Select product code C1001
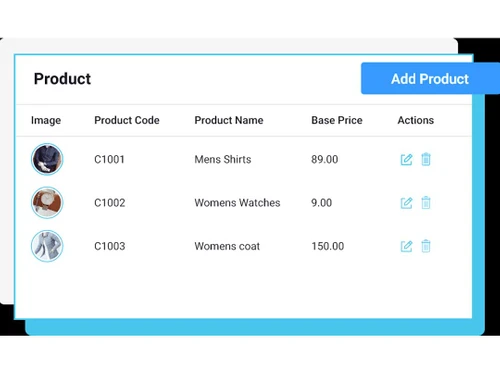This screenshot has width=500, height=375. point(109,159)
